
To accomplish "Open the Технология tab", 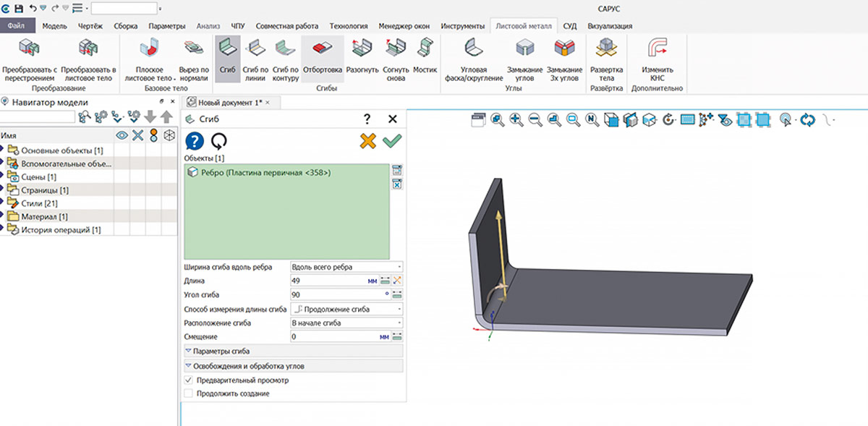I will pyautogui.click(x=349, y=26).
